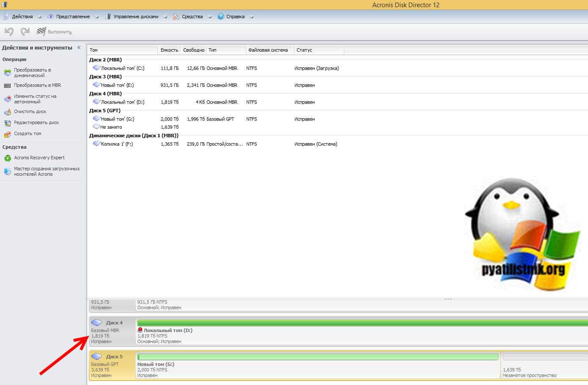This screenshot has width=588, height=385.
Task: Collapse the Actions and tools side panel
Action: click(79, 48)
